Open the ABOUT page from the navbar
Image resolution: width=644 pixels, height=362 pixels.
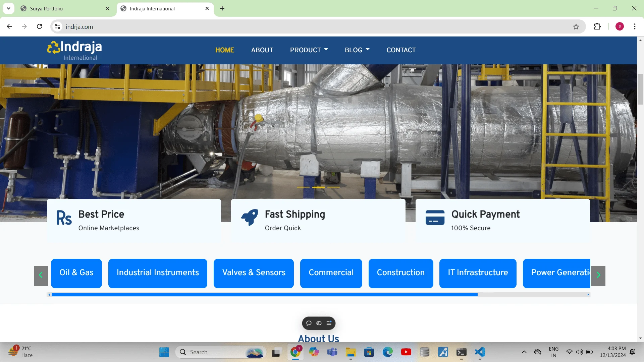262,50
